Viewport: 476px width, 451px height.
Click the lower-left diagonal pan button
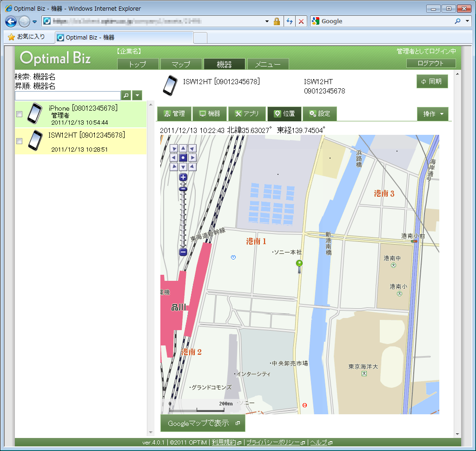click(174, 167)
